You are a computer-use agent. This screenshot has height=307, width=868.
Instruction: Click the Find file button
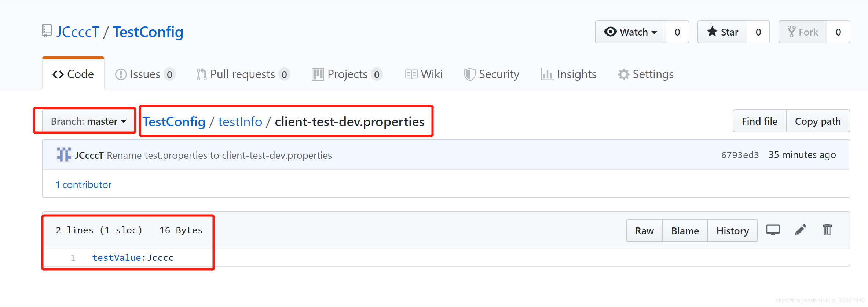759,121
